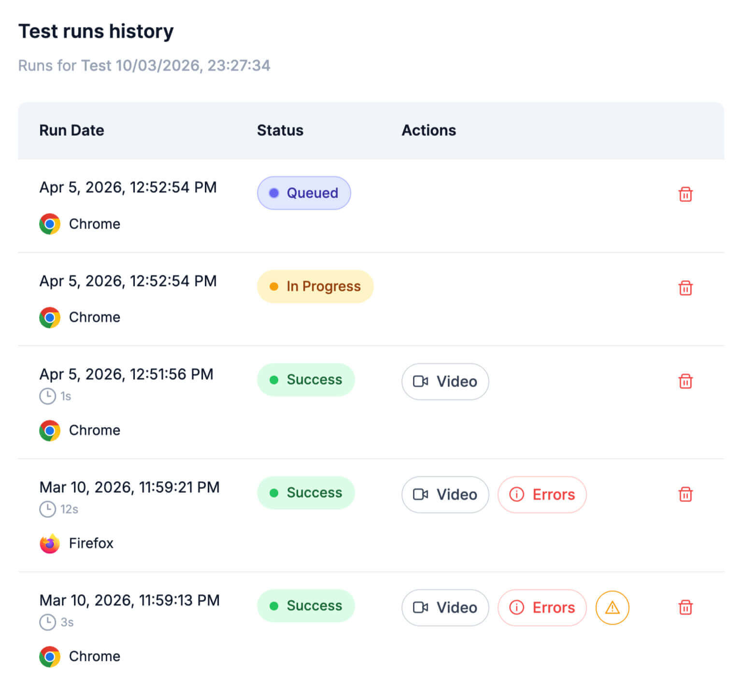Delete the queued Chrome test run
This screenshot has width=740, height=700.
685,194
